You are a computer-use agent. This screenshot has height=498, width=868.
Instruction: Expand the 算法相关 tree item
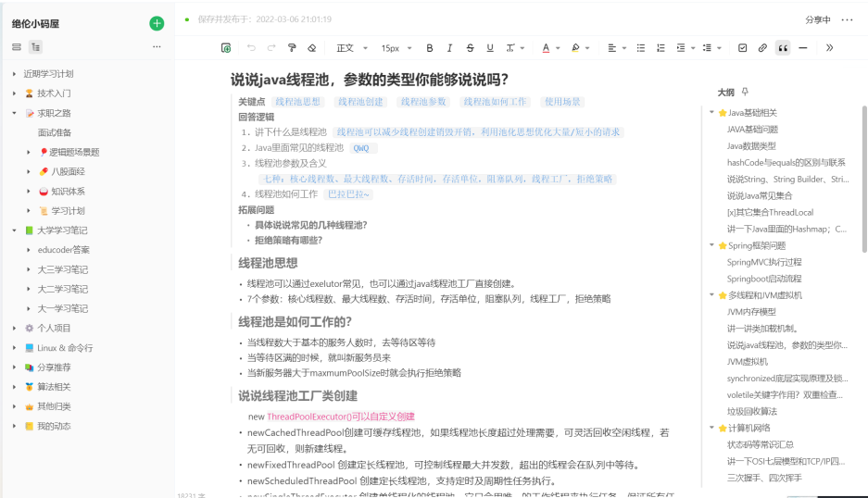click(x=15, y=387)
